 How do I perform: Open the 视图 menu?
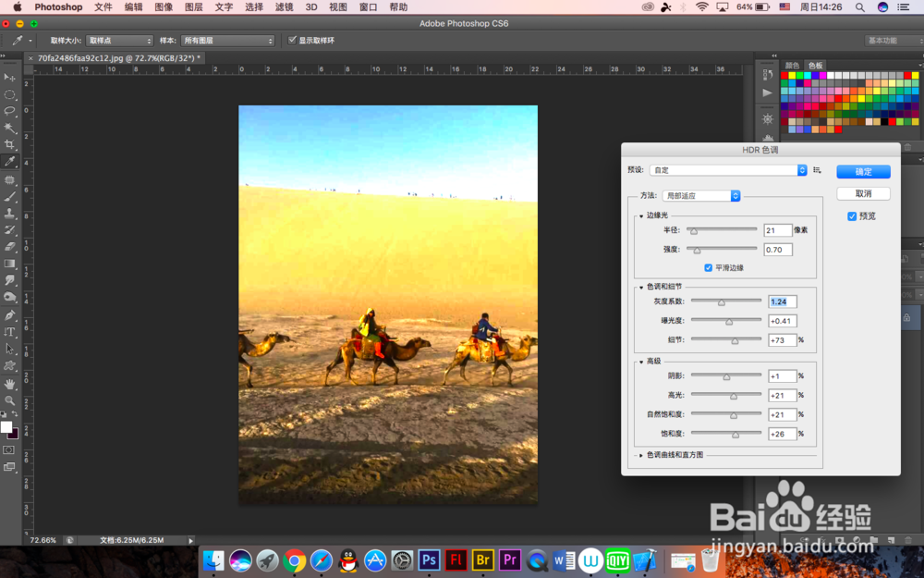(338, 7)
